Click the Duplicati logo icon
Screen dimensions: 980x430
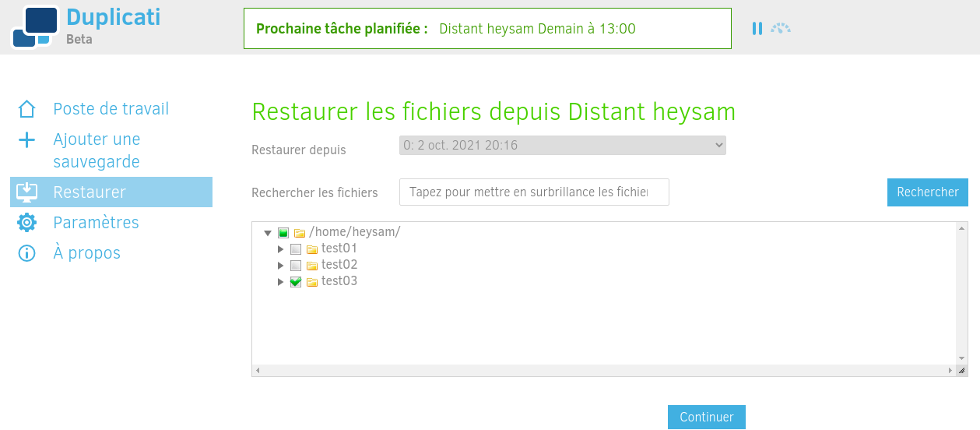[35, 26]
